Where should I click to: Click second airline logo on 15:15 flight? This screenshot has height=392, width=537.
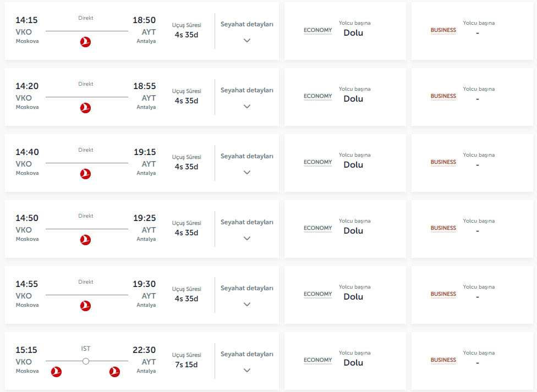114,372
